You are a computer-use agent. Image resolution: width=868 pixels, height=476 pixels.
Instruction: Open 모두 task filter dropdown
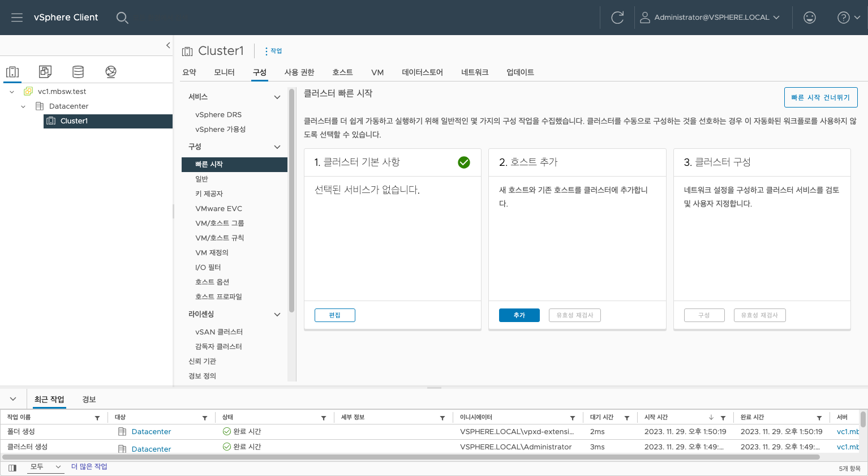point(45,467)
